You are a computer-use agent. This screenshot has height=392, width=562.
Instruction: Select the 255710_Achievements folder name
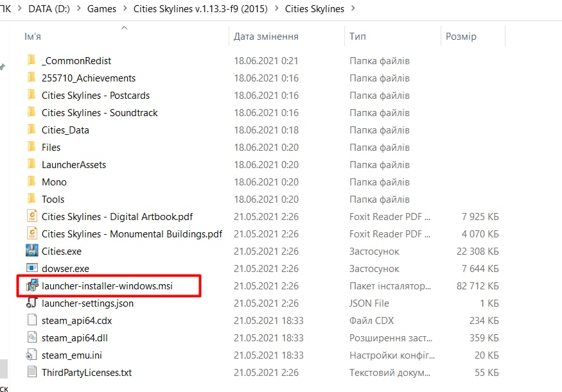click(x=89, y=78)
